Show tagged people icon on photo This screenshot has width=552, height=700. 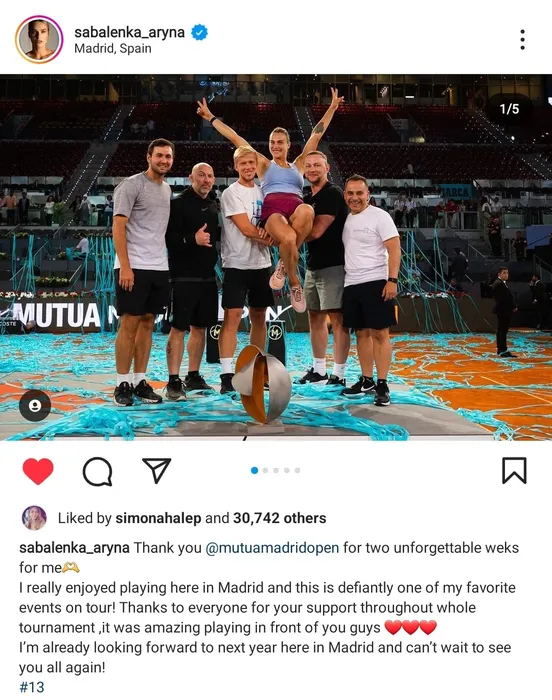(35, 405)
